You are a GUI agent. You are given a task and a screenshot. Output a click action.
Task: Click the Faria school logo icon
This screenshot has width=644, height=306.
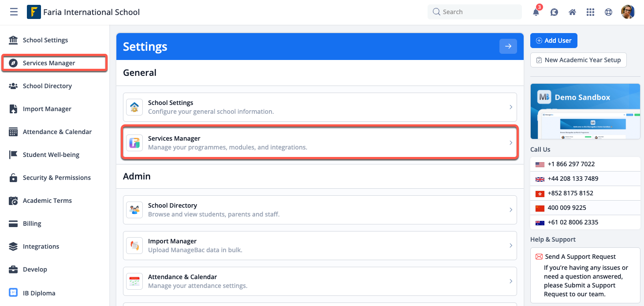[34, 12]
